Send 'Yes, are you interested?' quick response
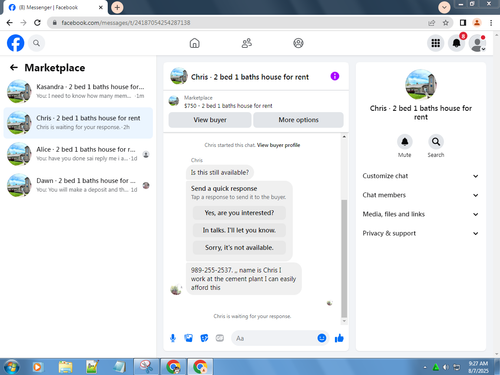Viewport: 500px width, 375px height. pos(239,213)
